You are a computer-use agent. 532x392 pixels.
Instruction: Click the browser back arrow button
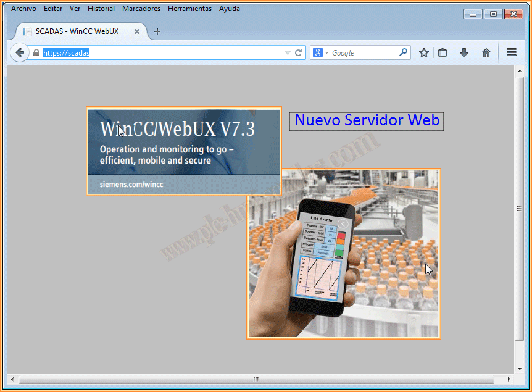pos(19,53)
